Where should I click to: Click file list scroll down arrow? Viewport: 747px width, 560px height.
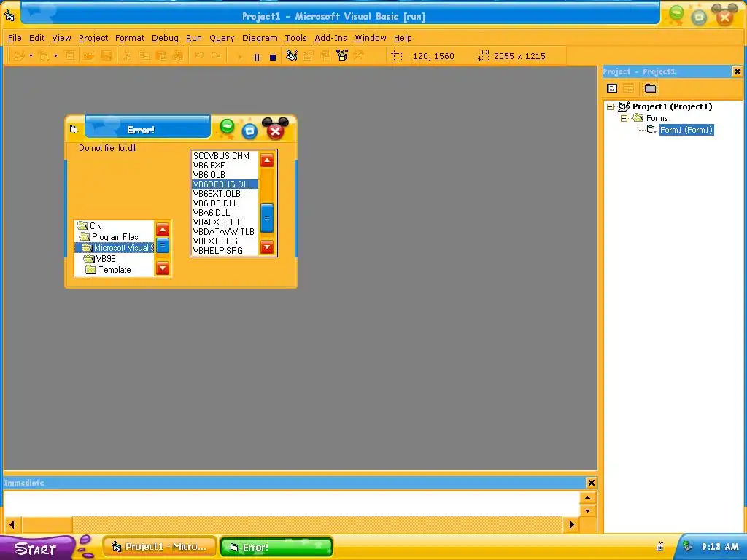coord(267,246)
